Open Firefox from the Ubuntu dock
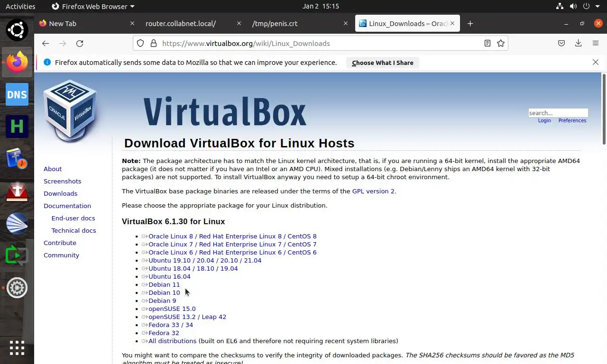607x364 pixels. [17, 62]
